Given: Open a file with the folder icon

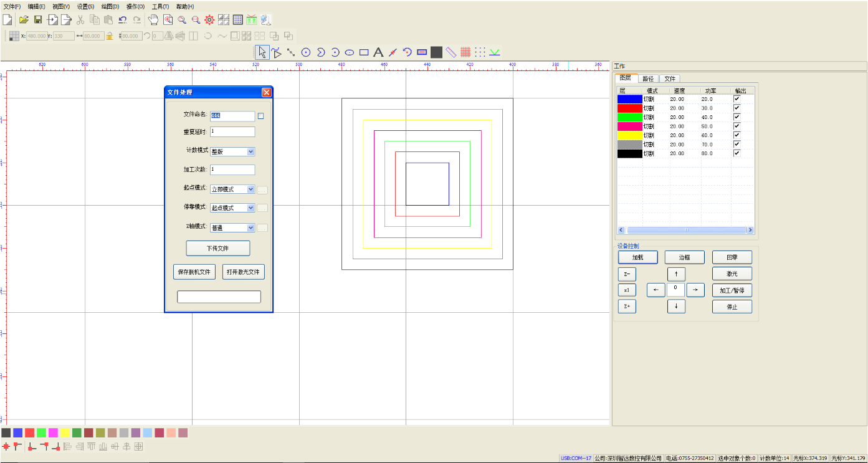Looking at the screenshot, I should pyautogui.click(x=24, y=20).
